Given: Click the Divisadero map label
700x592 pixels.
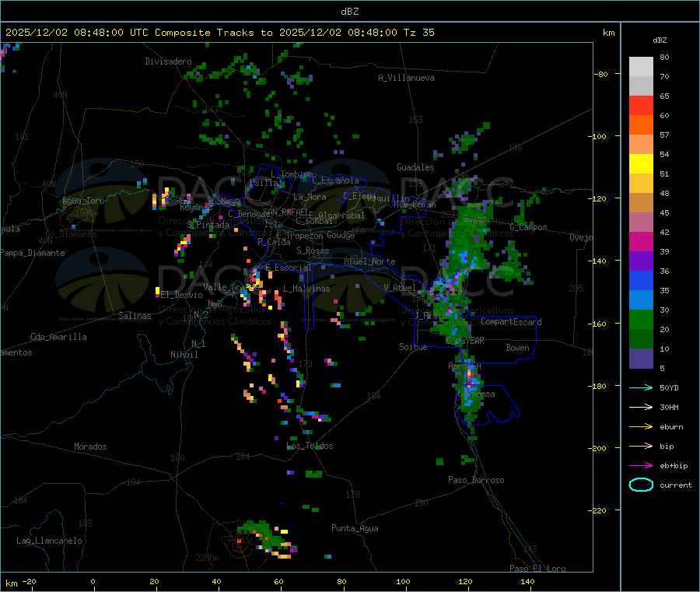Looking at the screenshot, I should tap(168, 61).
